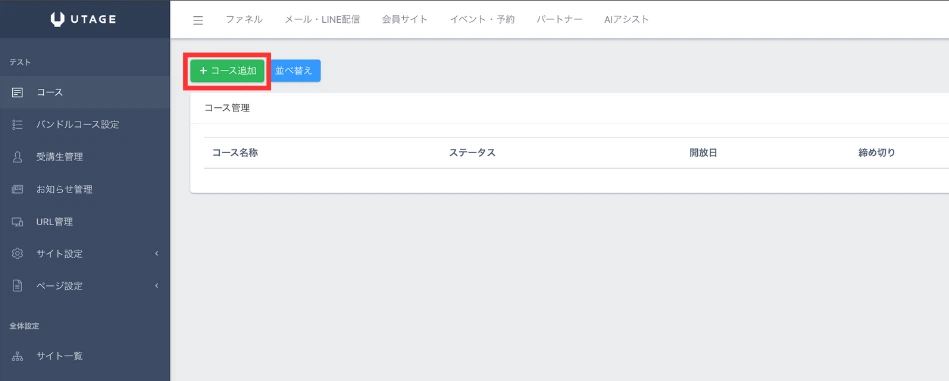Expand the サイト設定 chevron

[156, 253]
